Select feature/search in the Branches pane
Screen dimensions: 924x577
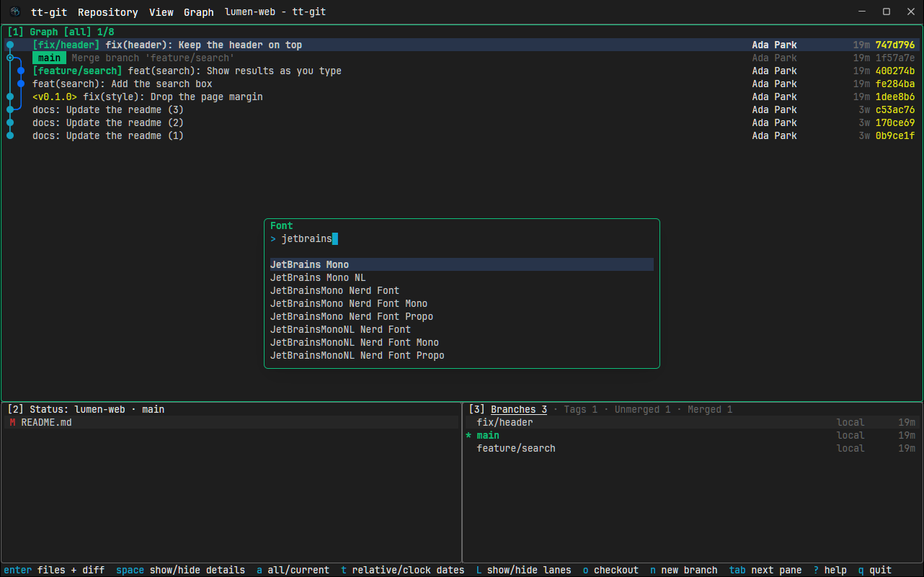pyautogui.click(x=692, y=449)
